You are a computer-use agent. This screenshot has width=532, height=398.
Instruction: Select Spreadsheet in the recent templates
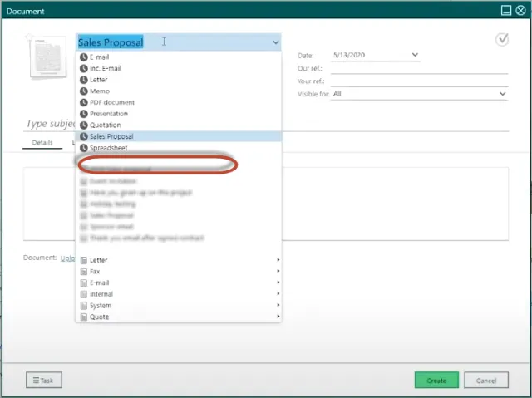point(109,148)
